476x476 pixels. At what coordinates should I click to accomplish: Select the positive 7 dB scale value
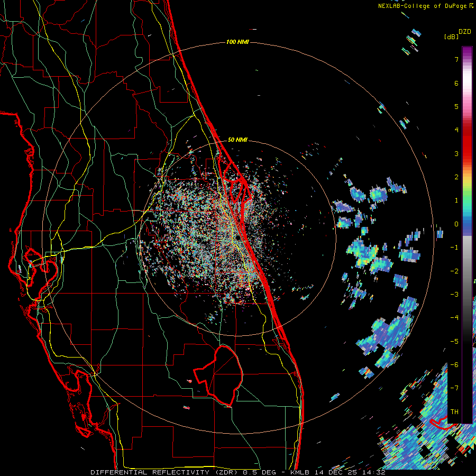tap(456, 59)
